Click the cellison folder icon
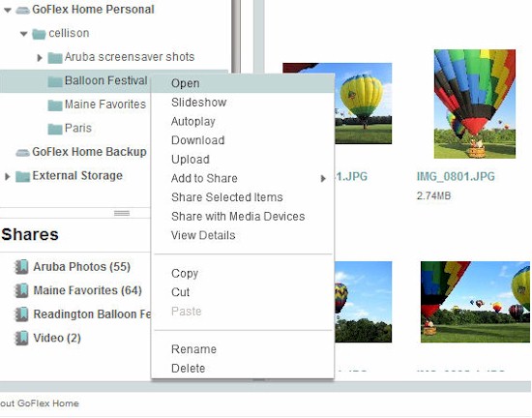The height and width of the screenshot is (418, 532). tap(39, 34)
